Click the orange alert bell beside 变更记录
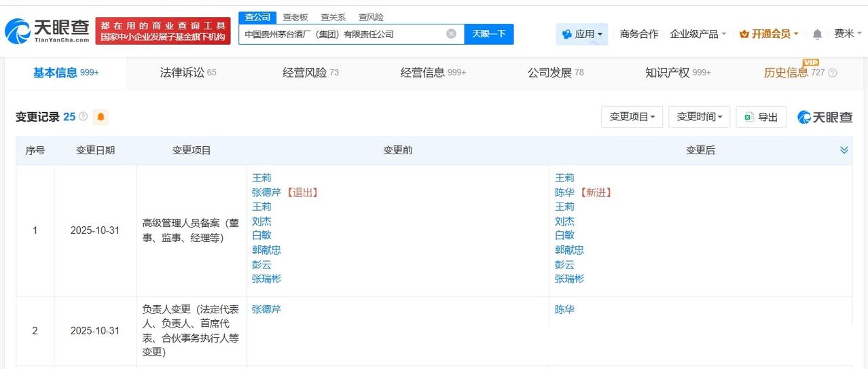This screenshot has width=868, height=369. tap(101, 117)
